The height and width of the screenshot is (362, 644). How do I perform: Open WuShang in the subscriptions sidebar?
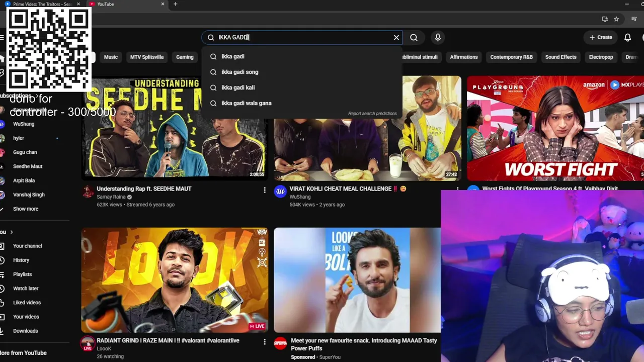pyautogui.click(x=24, y=124)
